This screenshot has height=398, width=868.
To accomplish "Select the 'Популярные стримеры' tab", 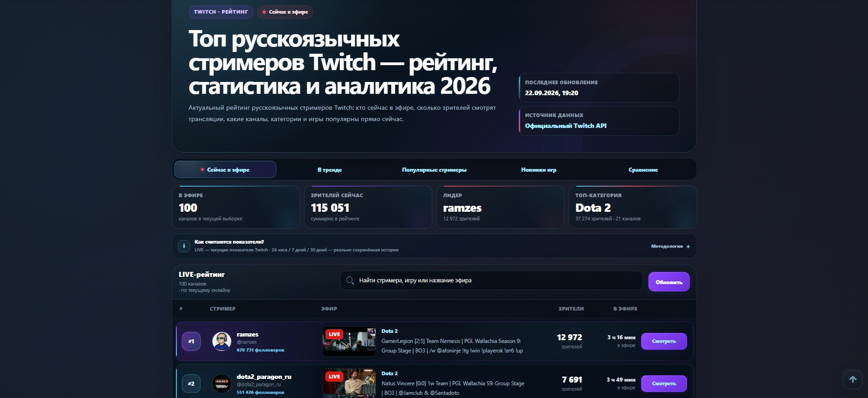I will [x=434, y=170].
